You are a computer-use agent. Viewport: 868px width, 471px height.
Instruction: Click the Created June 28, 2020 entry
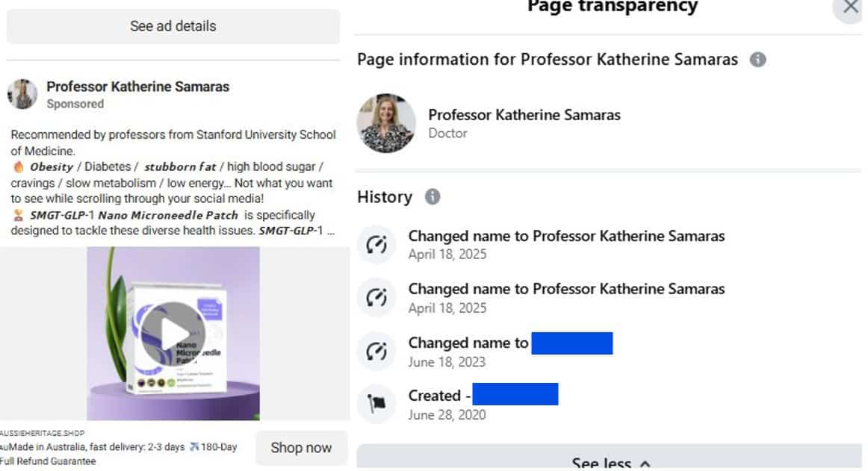483,404
